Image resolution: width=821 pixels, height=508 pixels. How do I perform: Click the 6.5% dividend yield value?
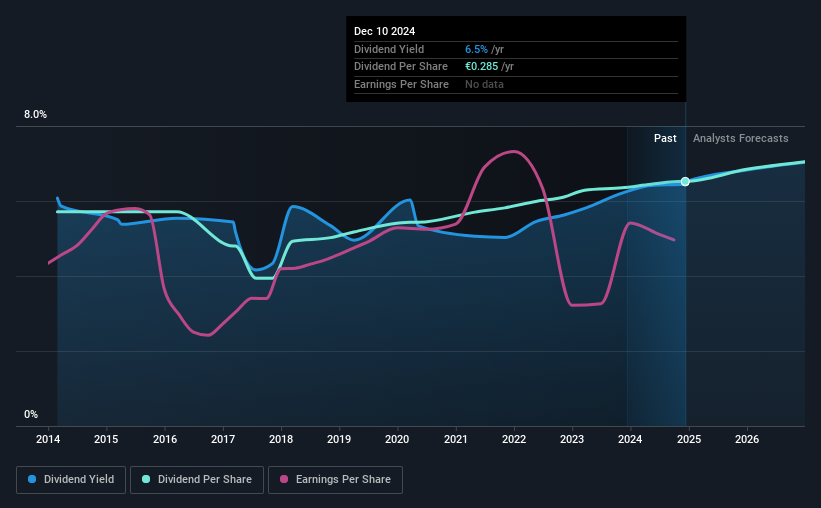click(x=476, y=49)
